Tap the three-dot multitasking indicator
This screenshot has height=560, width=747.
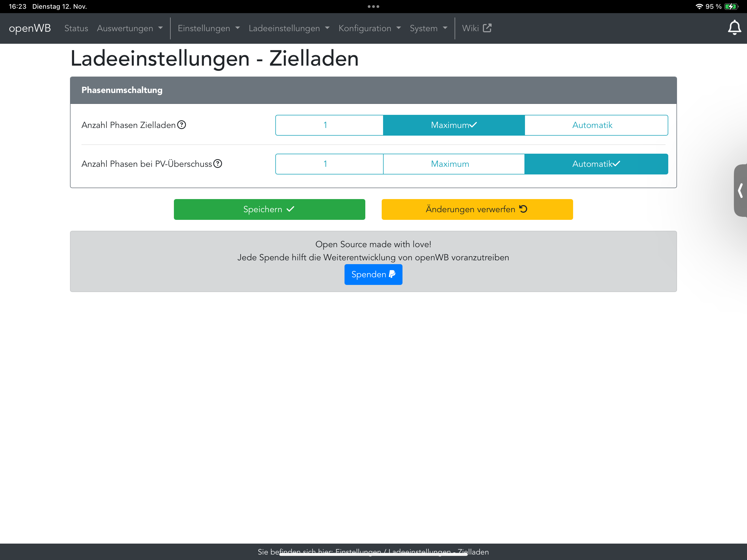coord(373,6)
